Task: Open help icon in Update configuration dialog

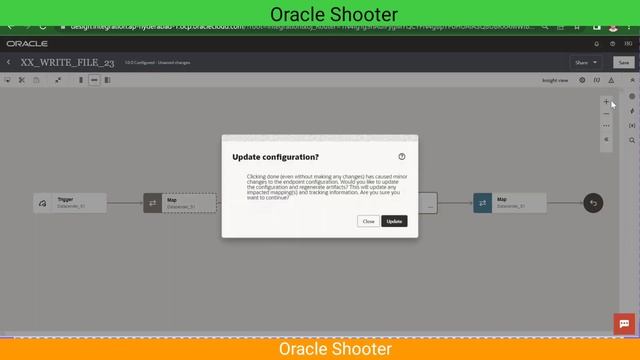Action: 402,157
